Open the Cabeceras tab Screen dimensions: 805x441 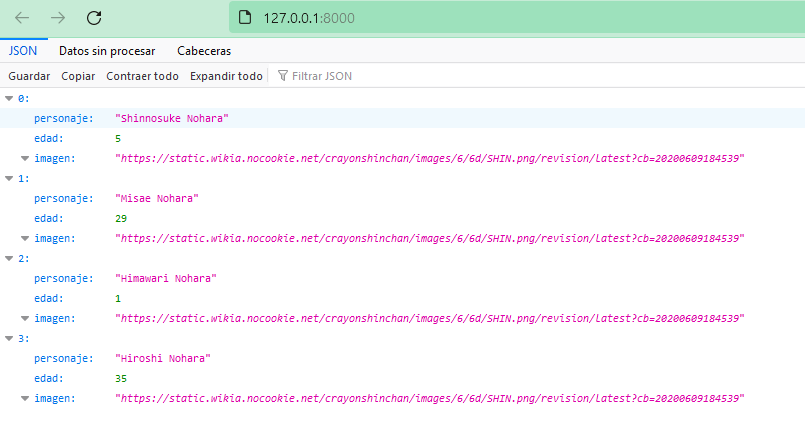point(204,50)
